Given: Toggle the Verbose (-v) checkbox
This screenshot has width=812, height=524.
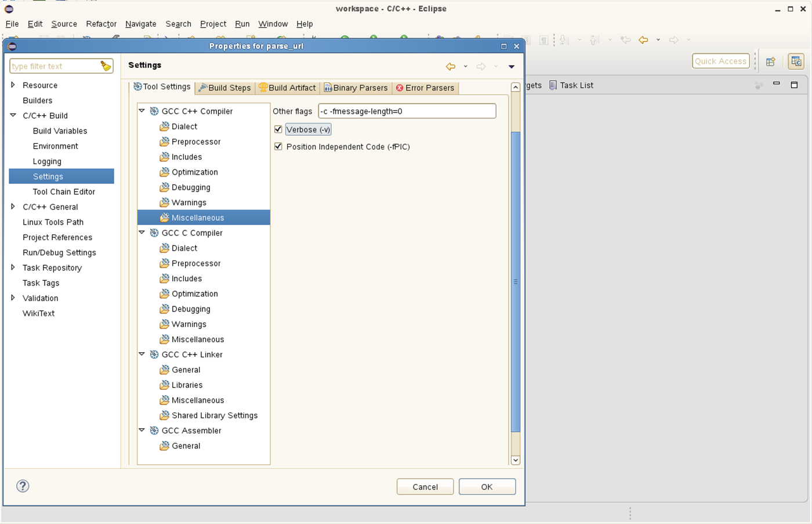Looking at the screenshot, I should [x=278, y=129].
